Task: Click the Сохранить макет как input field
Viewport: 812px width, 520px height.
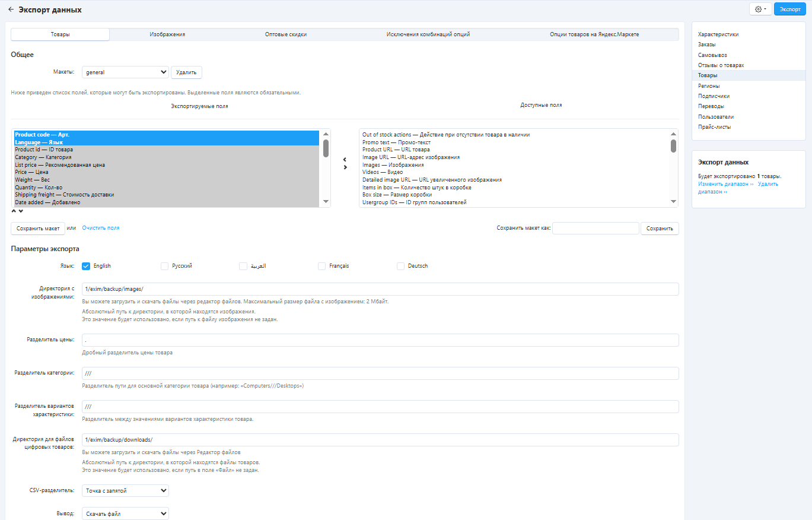Action: [x=596, y=229]
